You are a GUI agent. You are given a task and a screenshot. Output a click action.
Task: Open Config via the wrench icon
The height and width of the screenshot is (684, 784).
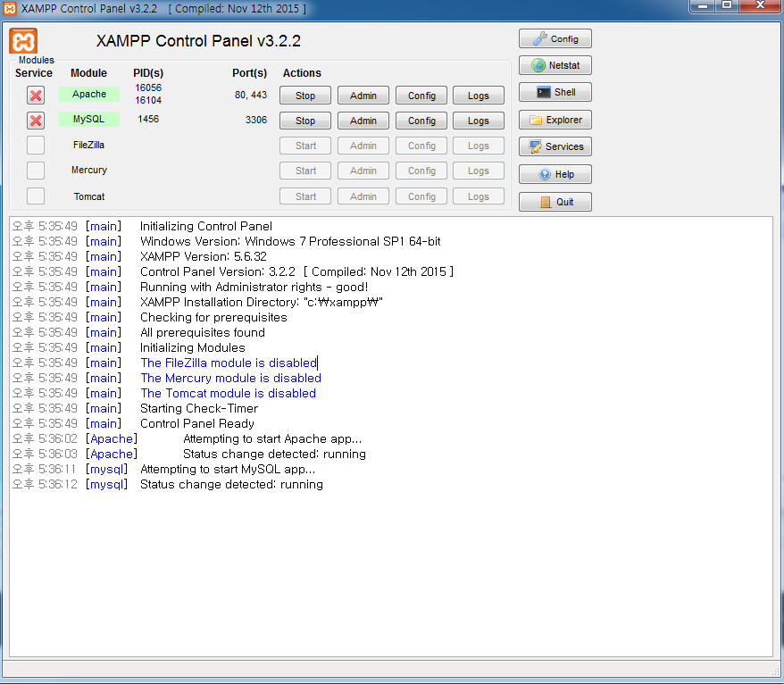555,38
